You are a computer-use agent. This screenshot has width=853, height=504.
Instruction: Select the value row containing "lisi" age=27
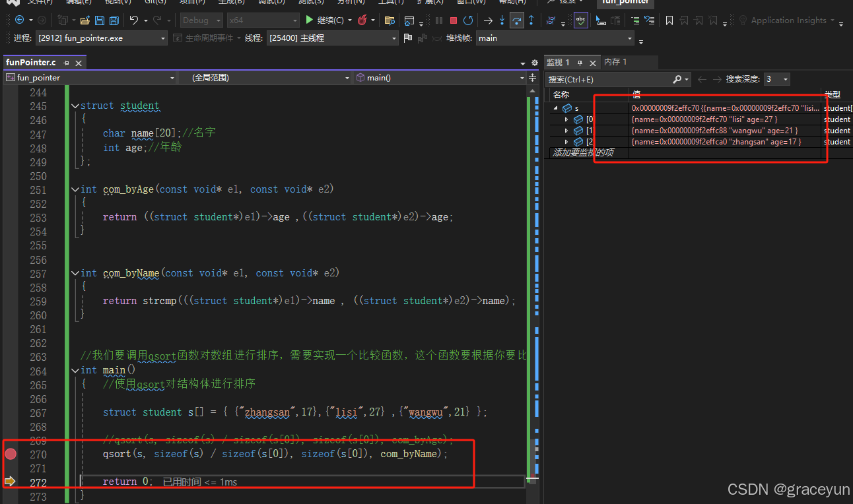tap(725, 119)
